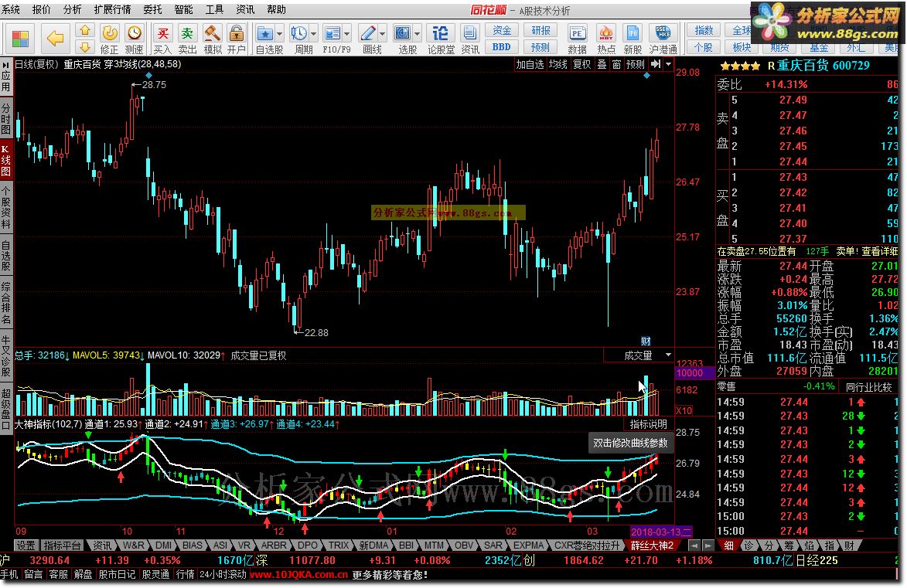Expand the 自选股 dropdown arrow
The image size is (907, 588).
point(279,33)
